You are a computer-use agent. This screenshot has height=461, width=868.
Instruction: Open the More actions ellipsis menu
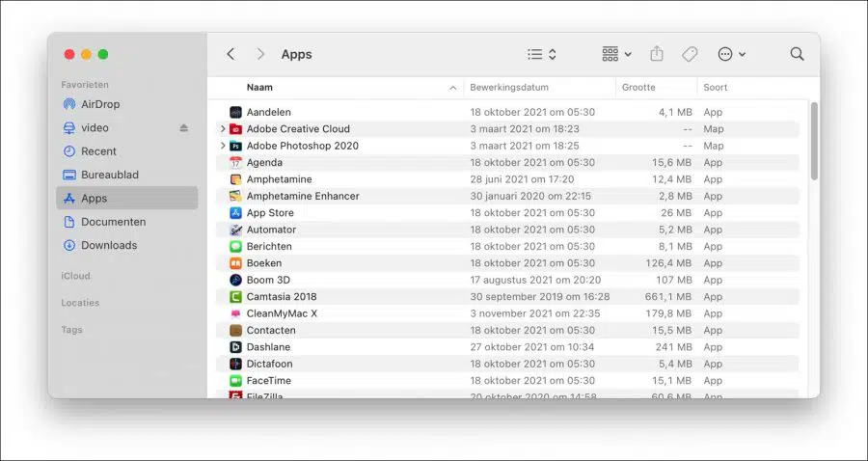(x=731, y=54)
